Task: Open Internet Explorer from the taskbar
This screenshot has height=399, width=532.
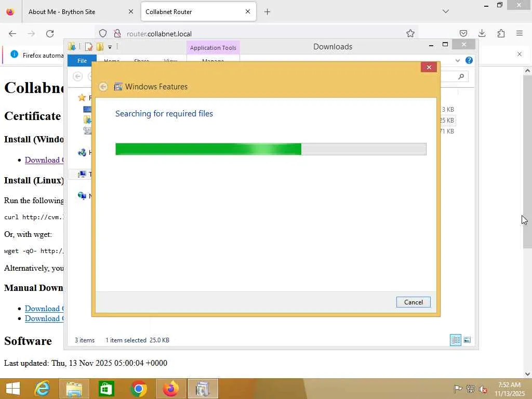Action: (x=43, y=389)
